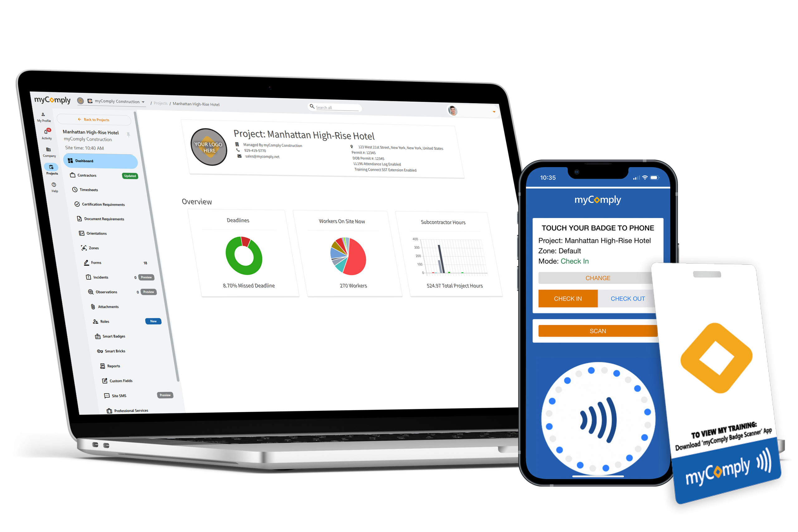Navigate to Timesheets panel

(90, 190)
